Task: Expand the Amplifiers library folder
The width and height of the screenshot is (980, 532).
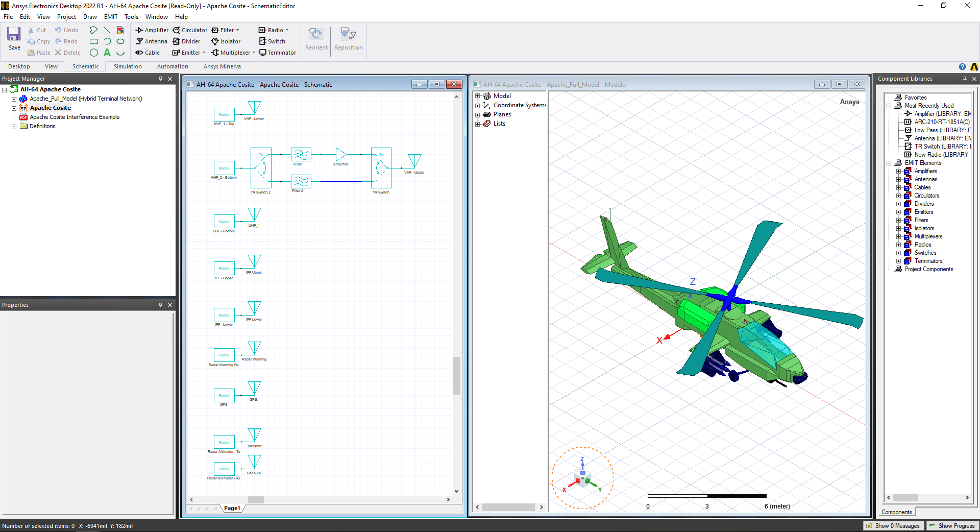Action: pyautogui.click(x=899, y=172)
